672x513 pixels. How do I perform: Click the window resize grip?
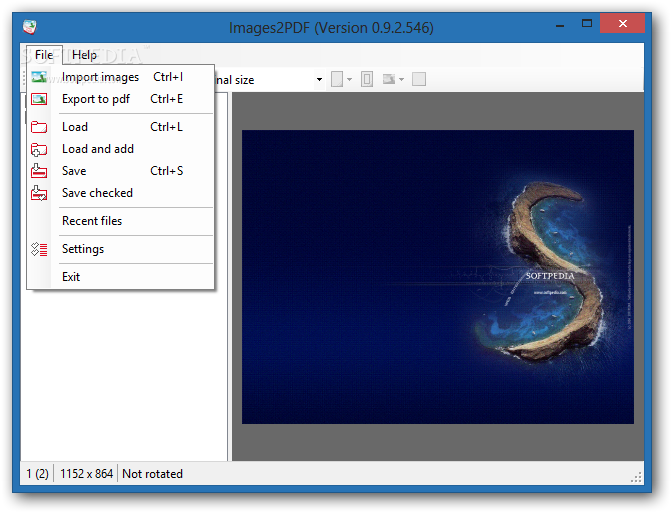(636, 477)
